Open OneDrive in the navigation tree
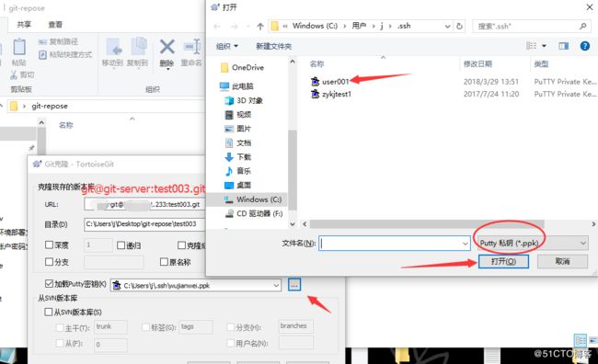The image size is (598, 364). tap(242, 67)
